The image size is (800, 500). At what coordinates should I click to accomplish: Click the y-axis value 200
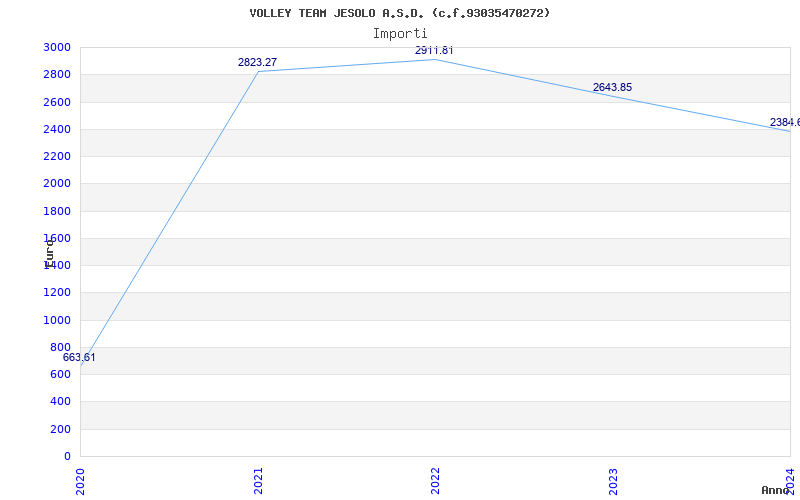60,429
